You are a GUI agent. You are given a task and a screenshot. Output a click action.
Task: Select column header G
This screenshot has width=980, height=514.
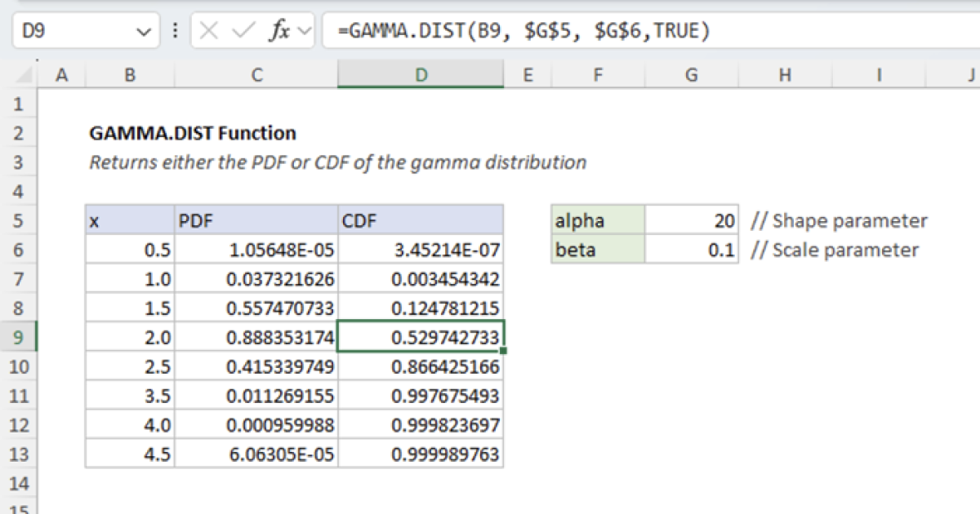pos(691,74)
